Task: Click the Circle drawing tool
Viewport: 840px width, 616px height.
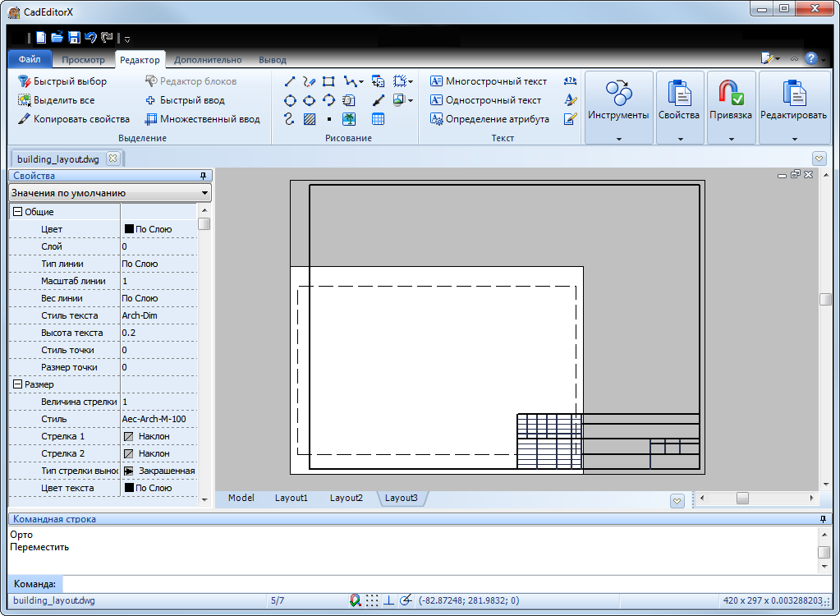Action: pos(290,100)
